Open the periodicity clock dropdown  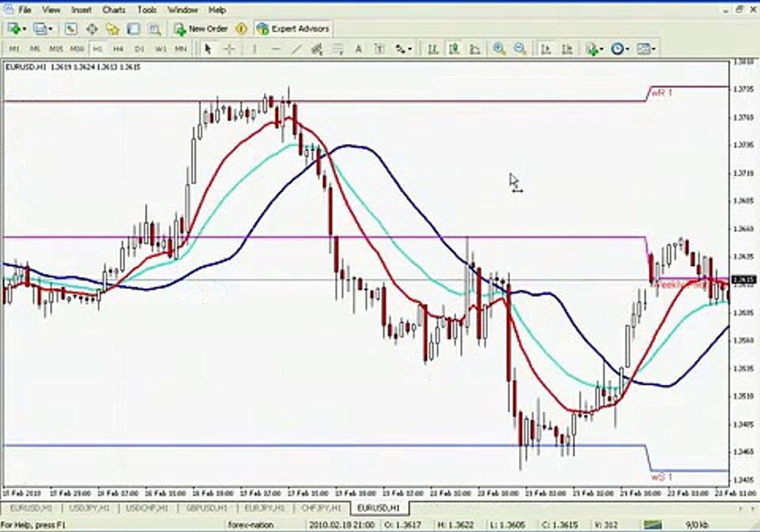coord(620,49)
